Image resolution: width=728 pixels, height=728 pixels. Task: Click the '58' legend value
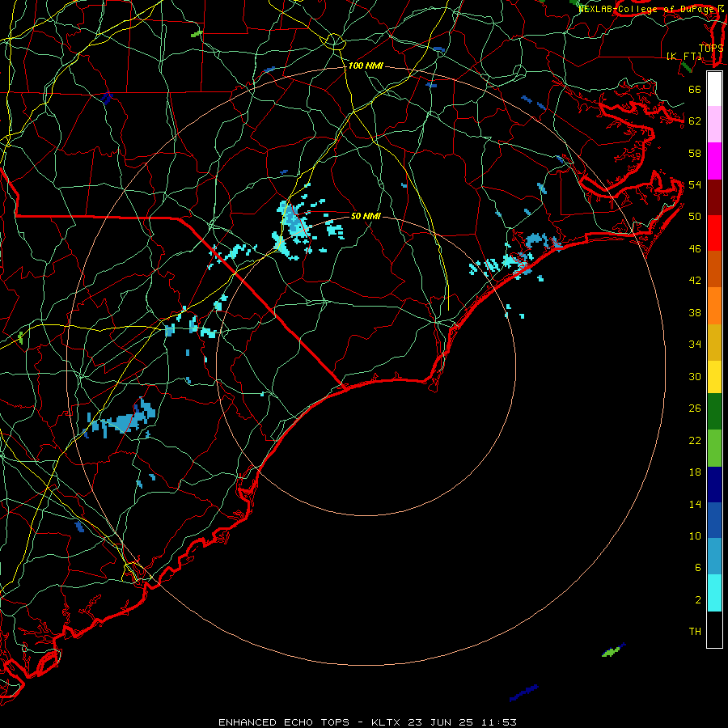click(x=695, y=153)
